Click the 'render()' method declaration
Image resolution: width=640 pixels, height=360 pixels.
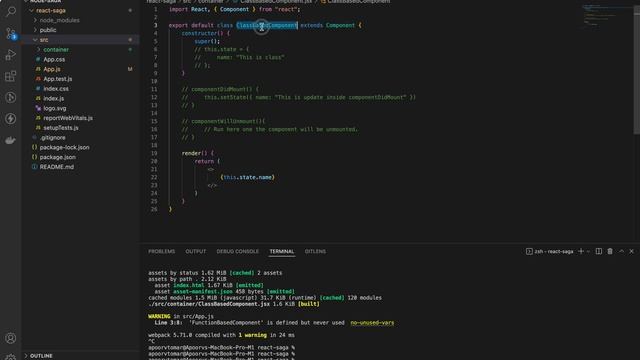(198, 153)
